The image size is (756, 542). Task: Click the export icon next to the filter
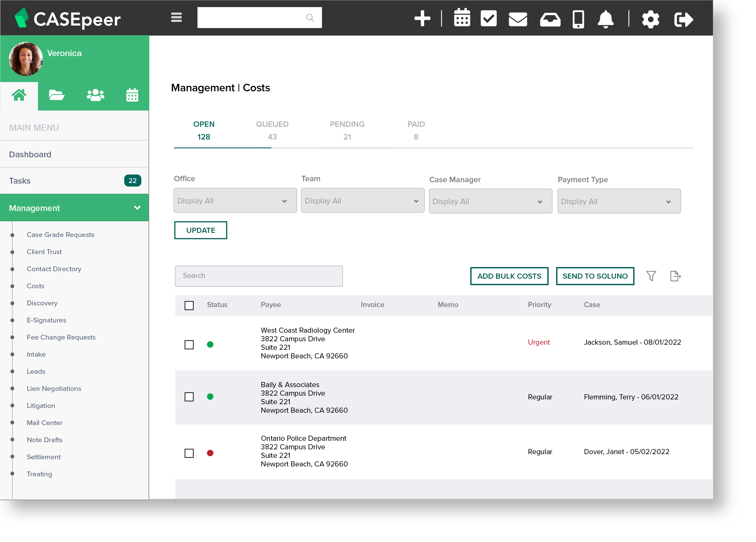(x=675, y=276)
